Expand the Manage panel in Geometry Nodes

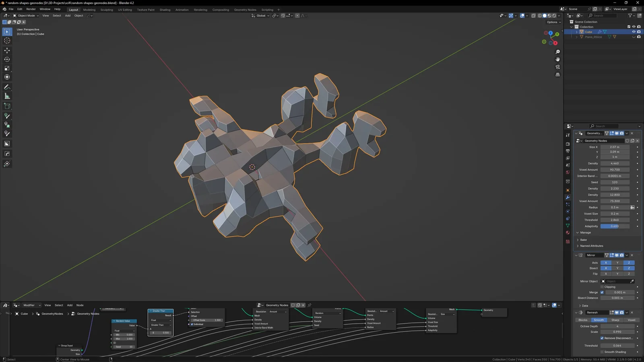[x=585, y=232]
